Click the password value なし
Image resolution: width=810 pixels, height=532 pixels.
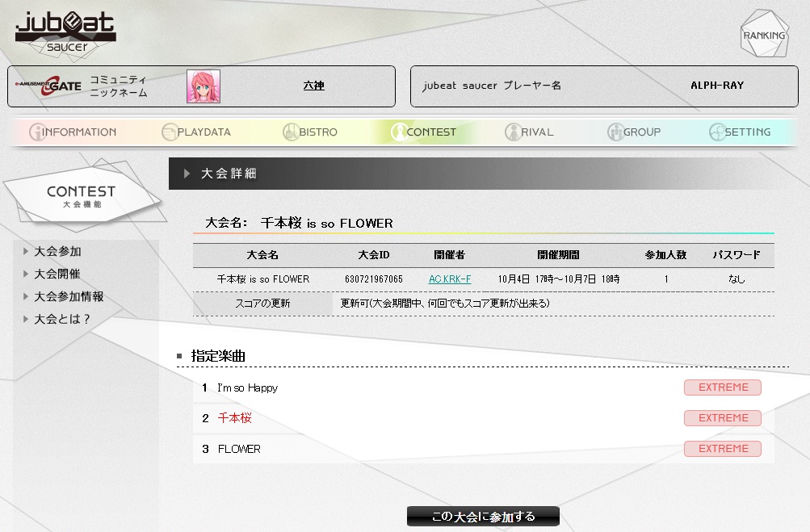coord(737,279)
